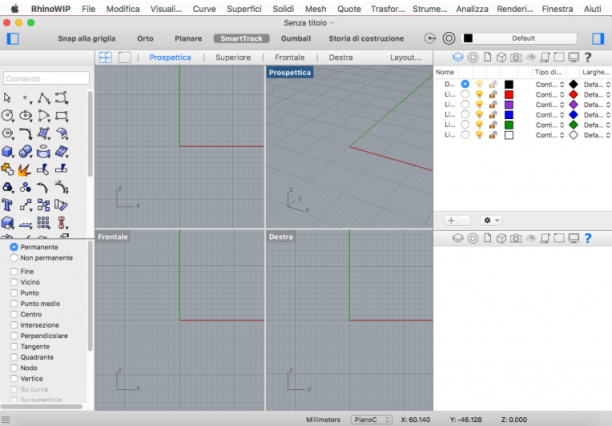Click the black question mark help icon
The width and height of the screenshot is (612, 426).
[x=588, y=57]
